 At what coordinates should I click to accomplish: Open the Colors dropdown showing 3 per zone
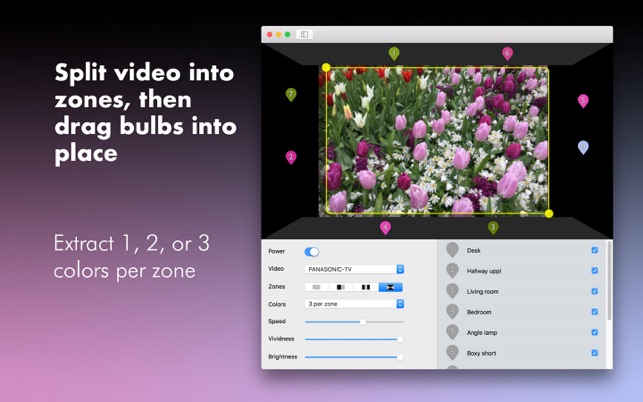coord(354,304)
